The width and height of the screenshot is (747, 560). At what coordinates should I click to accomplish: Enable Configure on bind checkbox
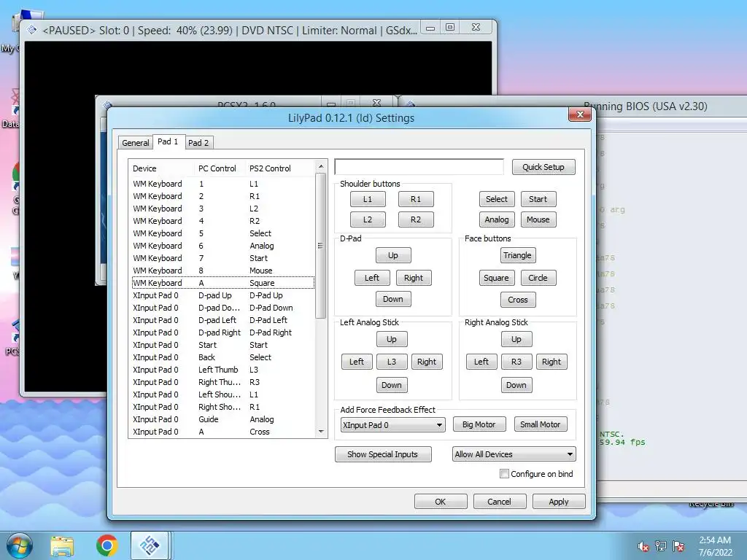[504, 474]
